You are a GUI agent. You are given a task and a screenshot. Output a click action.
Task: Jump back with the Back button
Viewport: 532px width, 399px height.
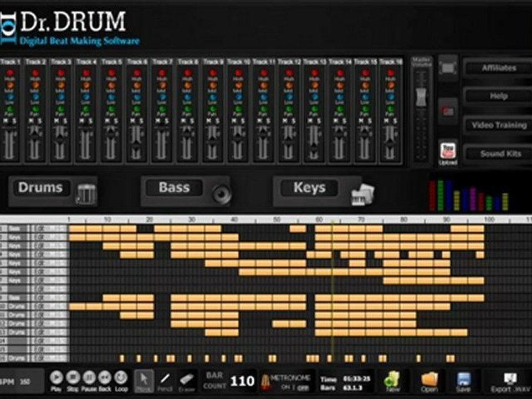pyautogui.click(x=105, y=377)
